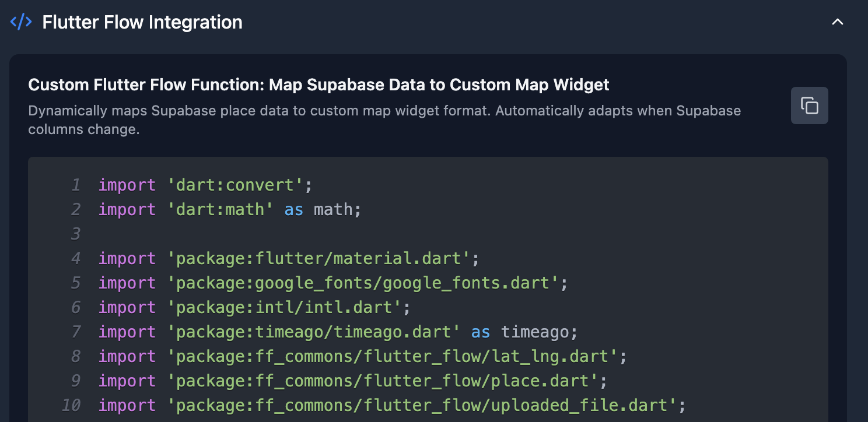Click the Custom Flutter Flow Function title
Screen dimensions: 868x422
318,85
